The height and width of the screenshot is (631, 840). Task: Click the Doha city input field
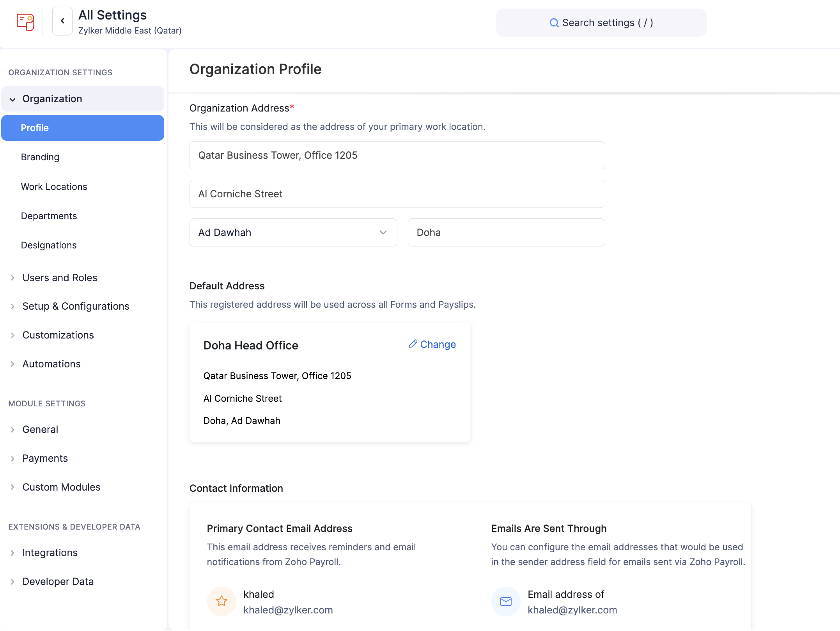506,232
